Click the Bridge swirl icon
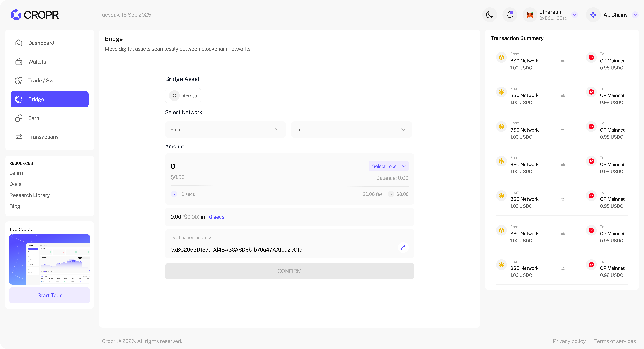 pyautogui.click(x=19, y=99)
